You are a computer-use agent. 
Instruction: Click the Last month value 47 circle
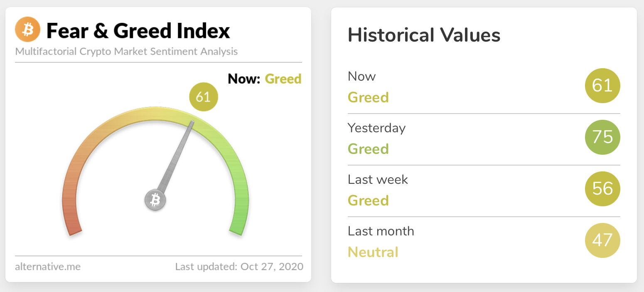point(602,240)
